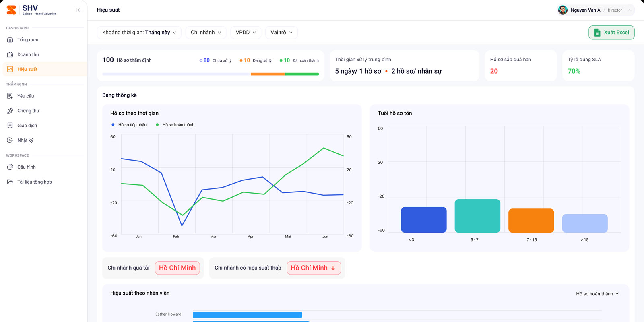Screen dimensions: 644x322
Task: Go to Cấu hình settings
Action: pos(45,167)
